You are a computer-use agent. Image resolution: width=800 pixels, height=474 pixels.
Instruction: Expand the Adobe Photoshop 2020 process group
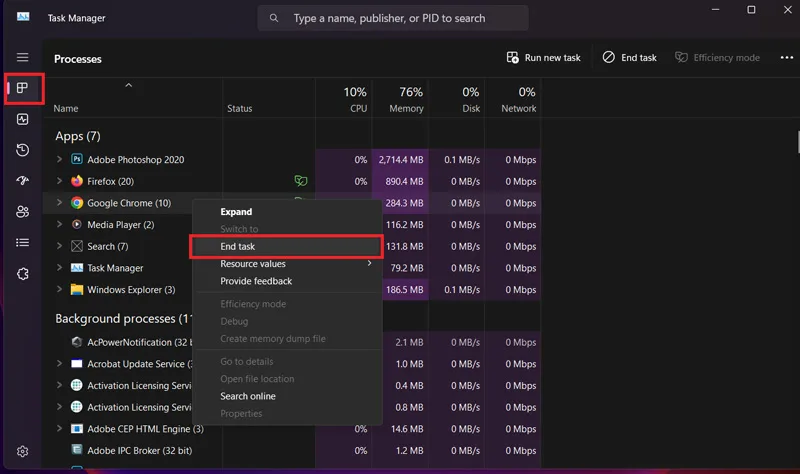click(59, 159)
